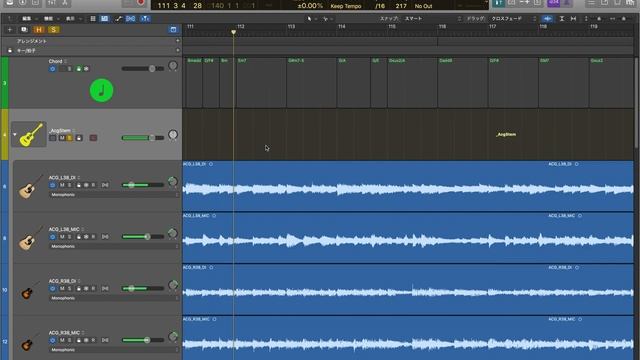Open the pointer left-click tool menu
The width and height of the screenshot is (640, 360).
[311, 19]
